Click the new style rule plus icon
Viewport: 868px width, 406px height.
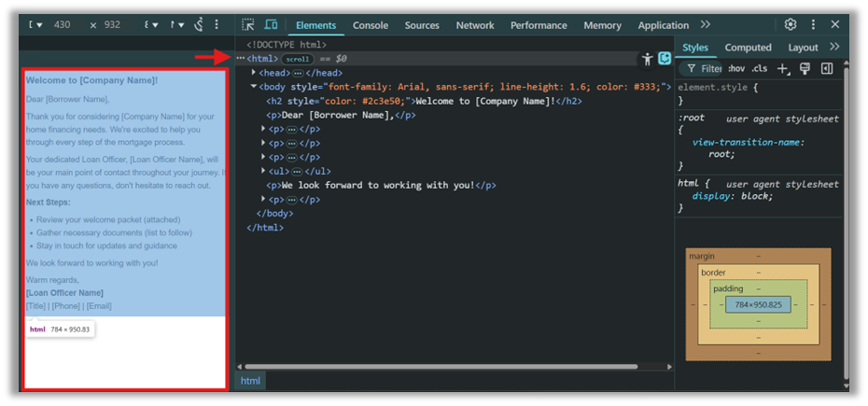tap(783, 68)
